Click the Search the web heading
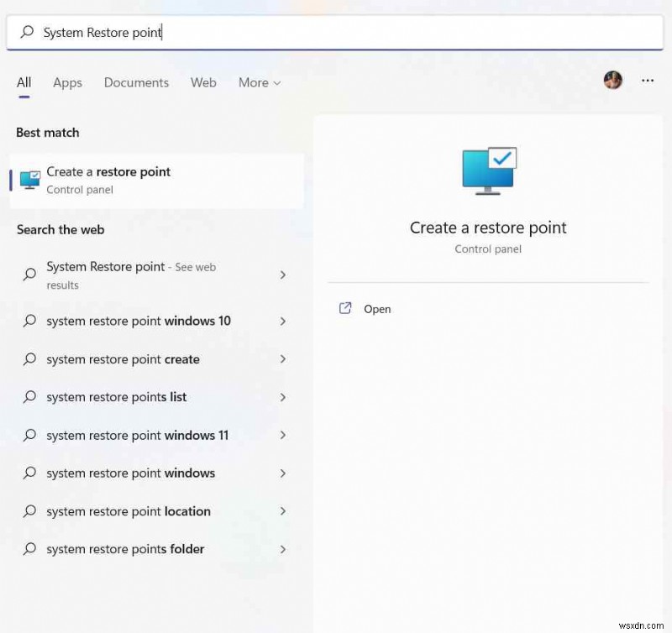 click(60, 229)
